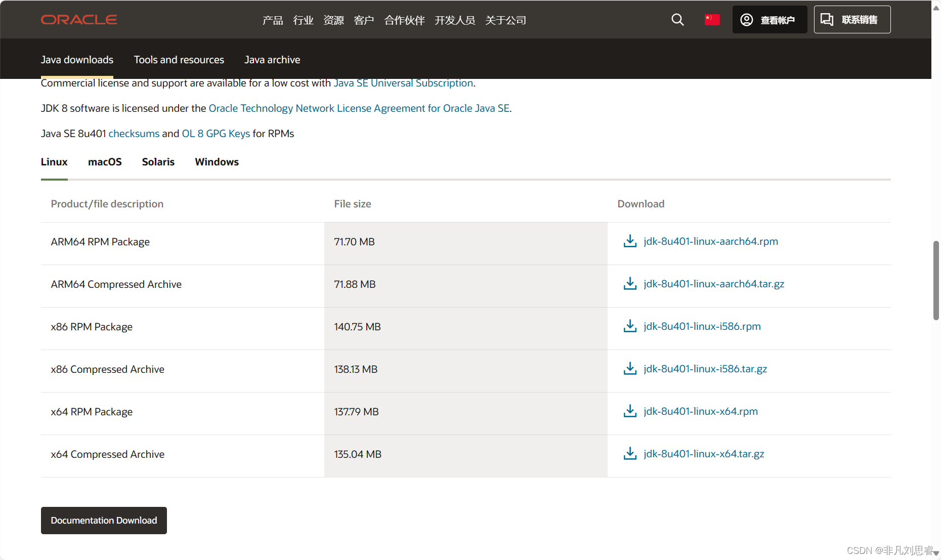The height and width of the screenshot is (560, 941).
Task: Open the 客户 menu
Action: click(x=364, y=20)
